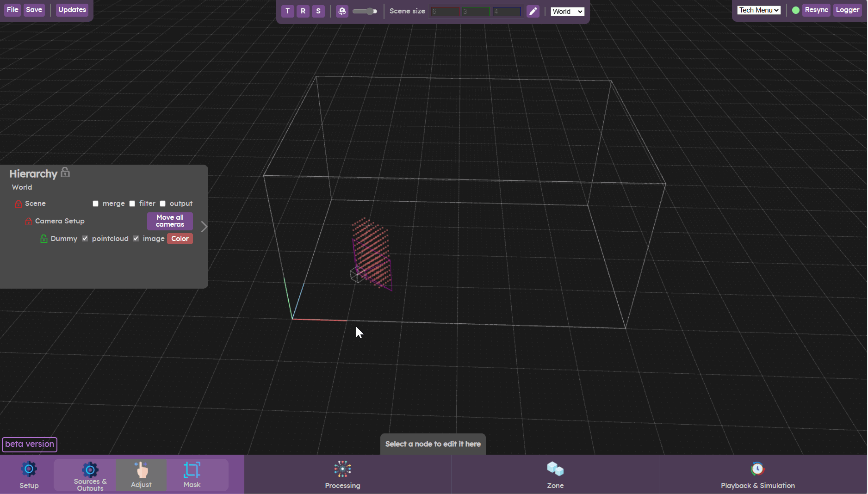The width and height of the screenshot is (868, 494).
Task: Open the Processing section
Action: [x=342, y=475]
